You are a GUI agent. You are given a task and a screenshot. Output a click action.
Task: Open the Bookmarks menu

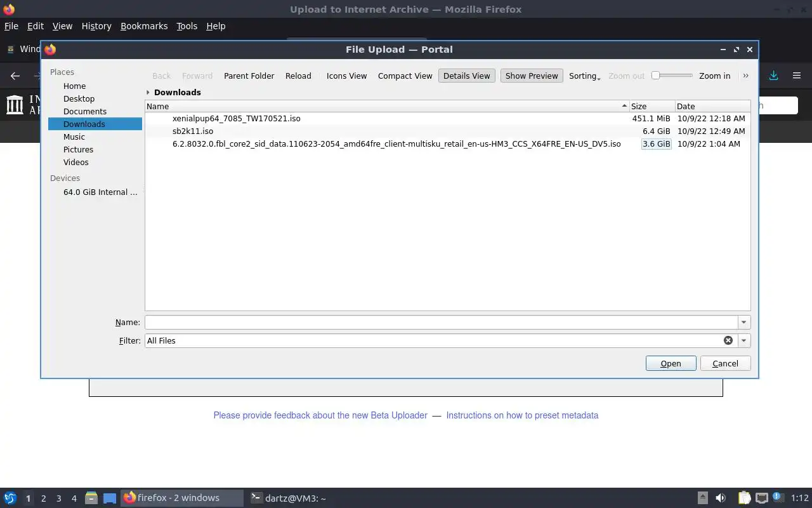144,26
